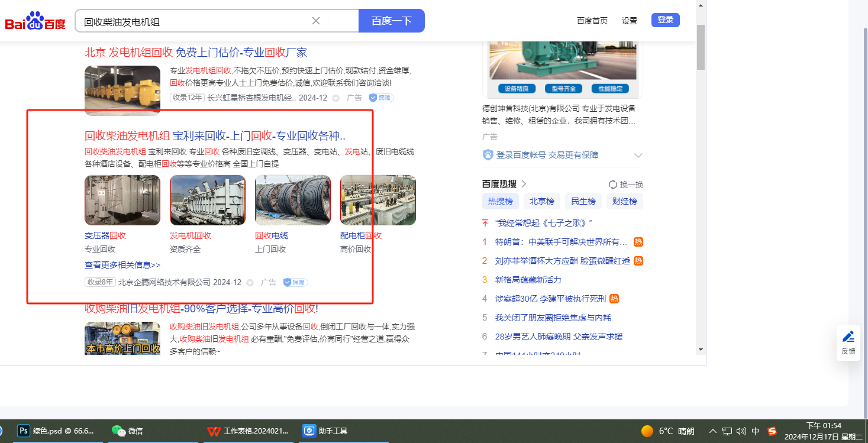Click the 反馈 feedback pencil icon
Screen dimensions: 868x443
tap(848, 337)
